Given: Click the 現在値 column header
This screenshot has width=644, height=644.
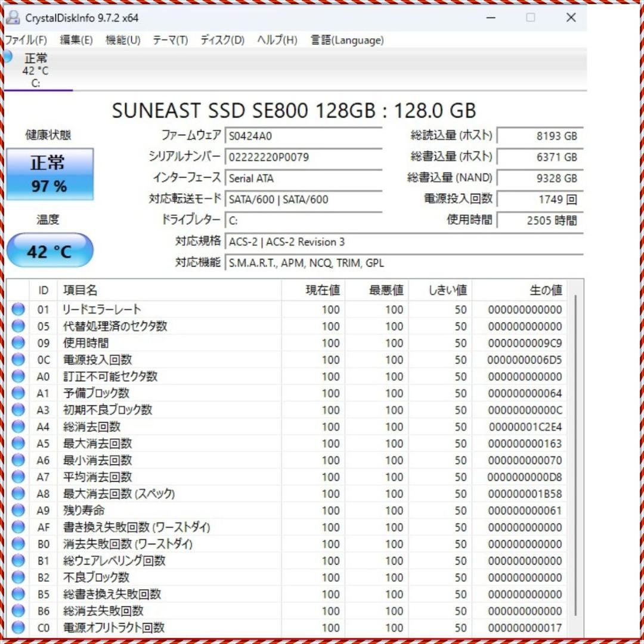Looking at the screenshot, I should click(314, 290).
